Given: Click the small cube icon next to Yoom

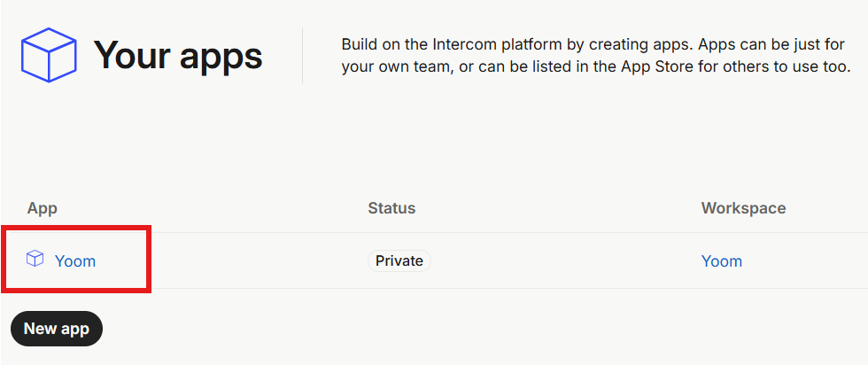Looking at the screenshot, I should [x=35, y=260].
